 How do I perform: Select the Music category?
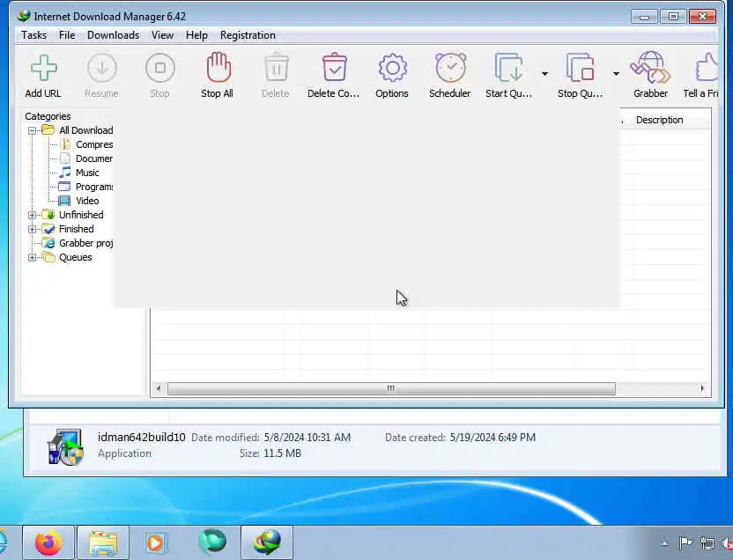coord(87,173)
